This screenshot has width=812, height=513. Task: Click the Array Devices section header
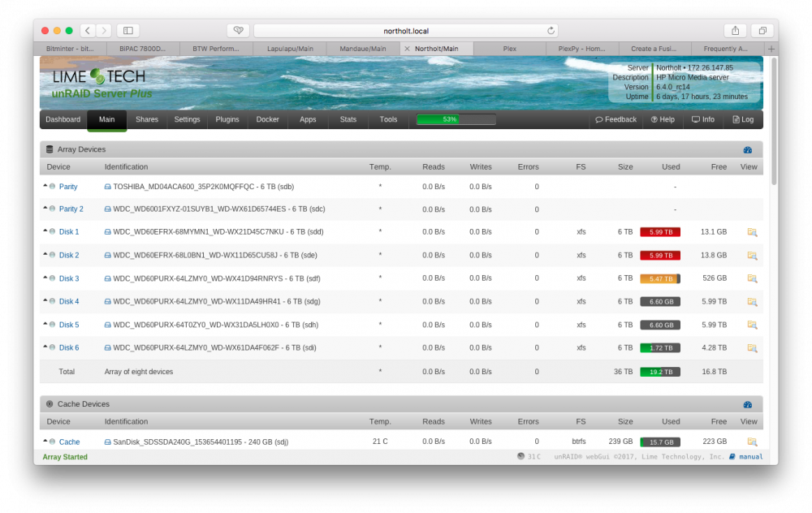coord(401,149)
